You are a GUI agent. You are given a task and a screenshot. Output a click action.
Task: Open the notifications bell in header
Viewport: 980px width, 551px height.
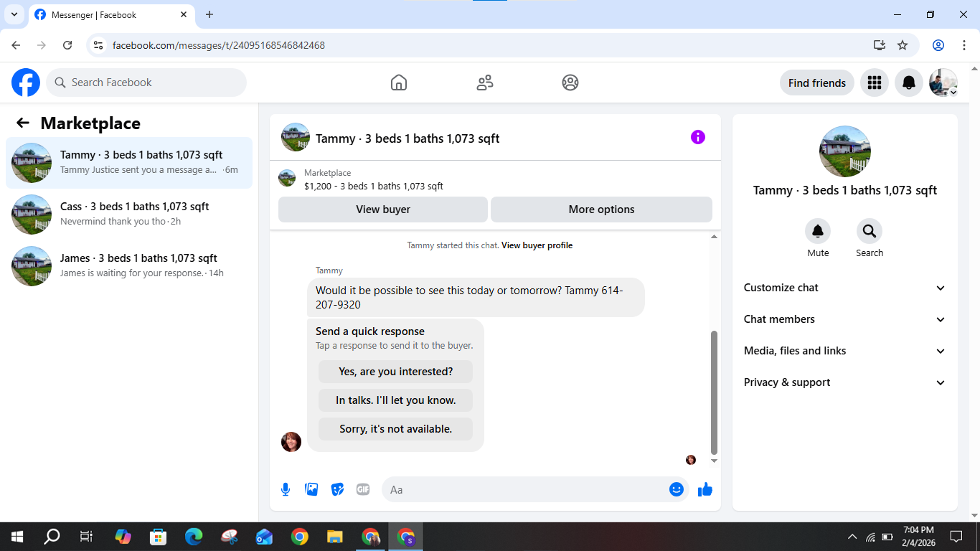(x=908, y=83)
